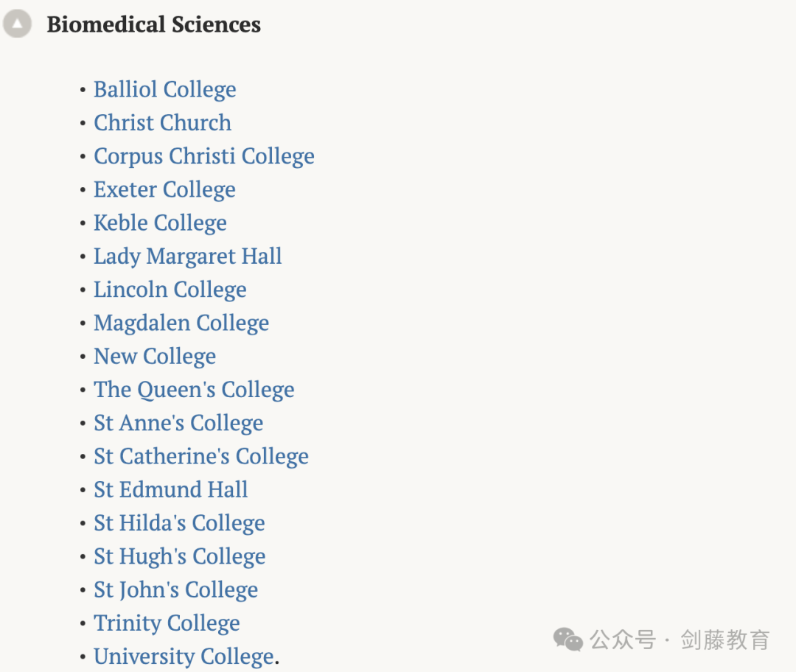Open the St Edmund Hall link
This screenshot has width=796, height=672.
pos(171,490)
